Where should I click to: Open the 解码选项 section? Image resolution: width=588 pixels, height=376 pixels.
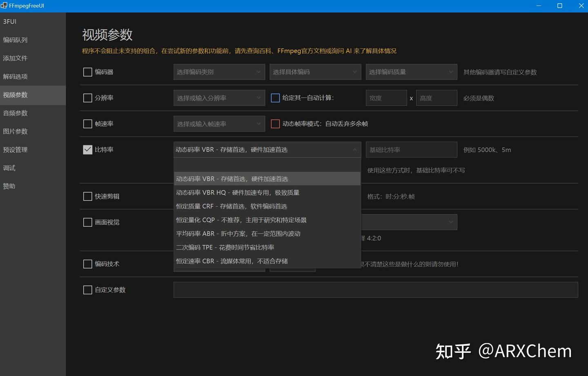(14, 76)
